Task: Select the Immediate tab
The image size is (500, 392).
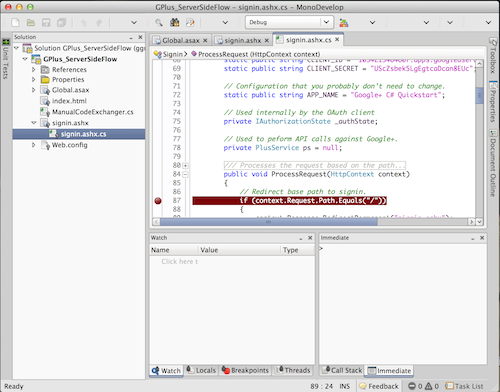Action: [389, 371]
